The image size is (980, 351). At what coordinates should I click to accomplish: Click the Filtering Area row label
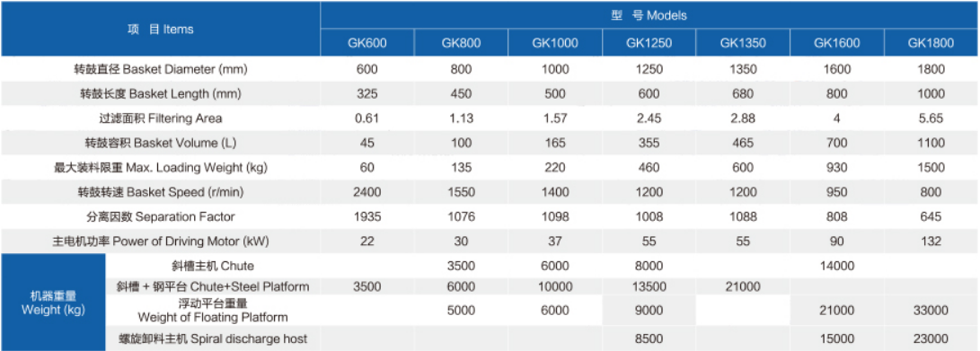[x=161, y=118]
